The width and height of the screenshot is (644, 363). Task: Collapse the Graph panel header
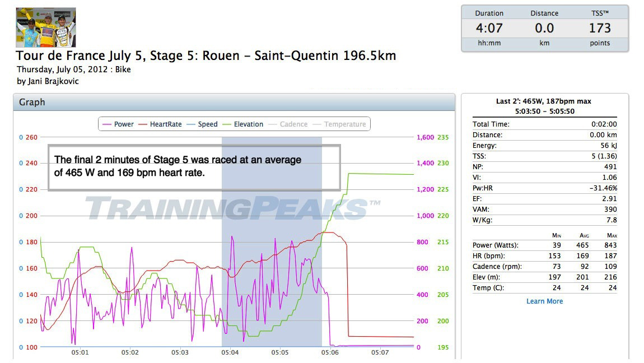pyautogui.click(x=234, y=103)
